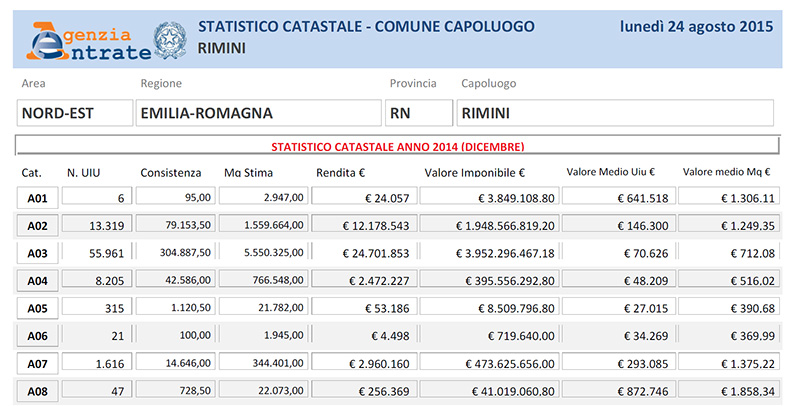Click the A02 category button
This screenshot has height=406, width=794.
point(37,225)
